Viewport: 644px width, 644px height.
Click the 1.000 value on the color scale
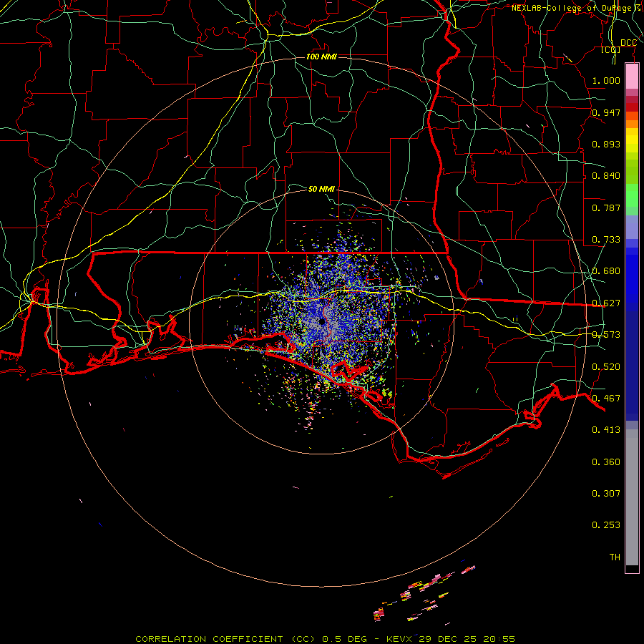606,80
